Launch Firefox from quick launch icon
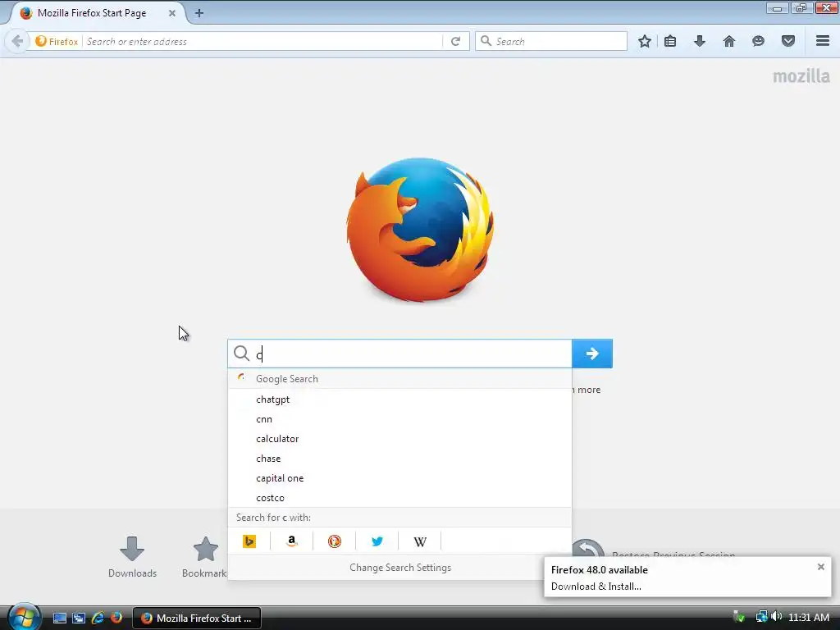This screenshot has height=630, width=840. tap(116, 618)
